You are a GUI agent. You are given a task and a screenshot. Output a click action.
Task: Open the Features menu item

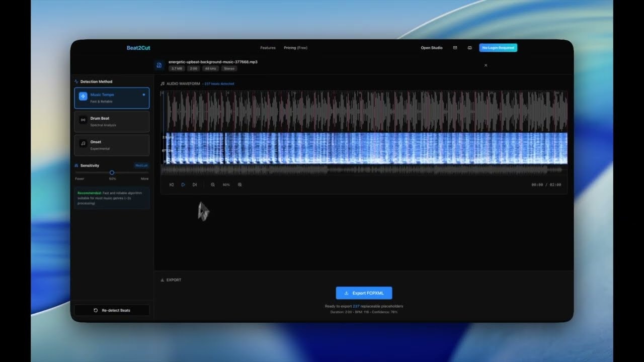tap(268, 48)
